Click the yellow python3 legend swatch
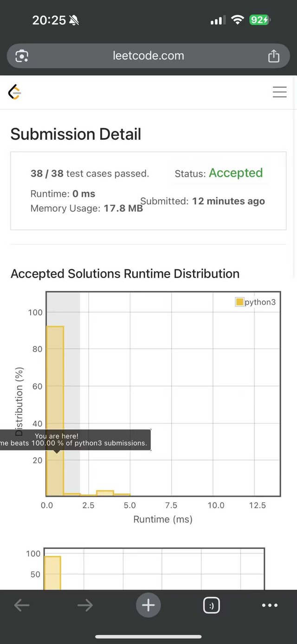The height and width of the screenshot is (644, 297). [239, 302]
